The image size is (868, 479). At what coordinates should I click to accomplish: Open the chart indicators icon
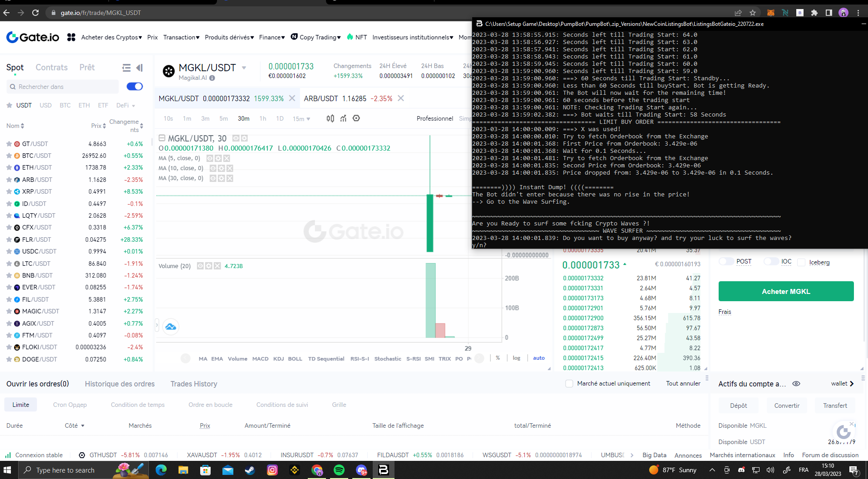[343, 118]
